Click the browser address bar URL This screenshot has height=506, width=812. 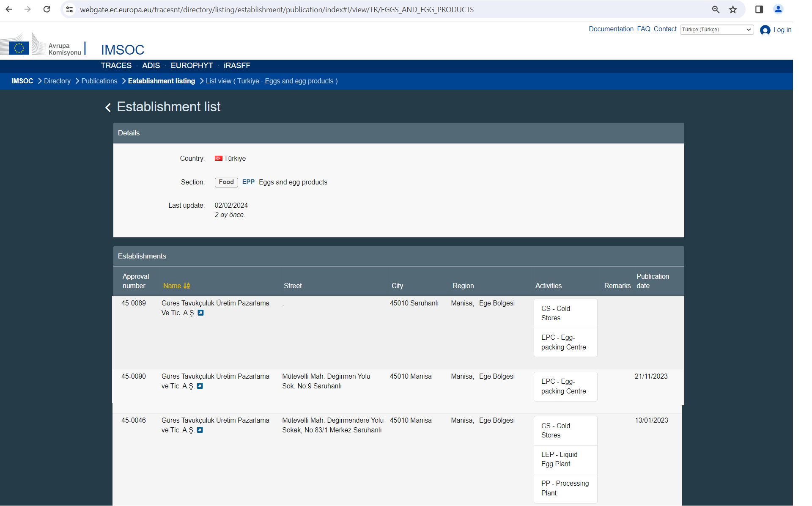277,9
